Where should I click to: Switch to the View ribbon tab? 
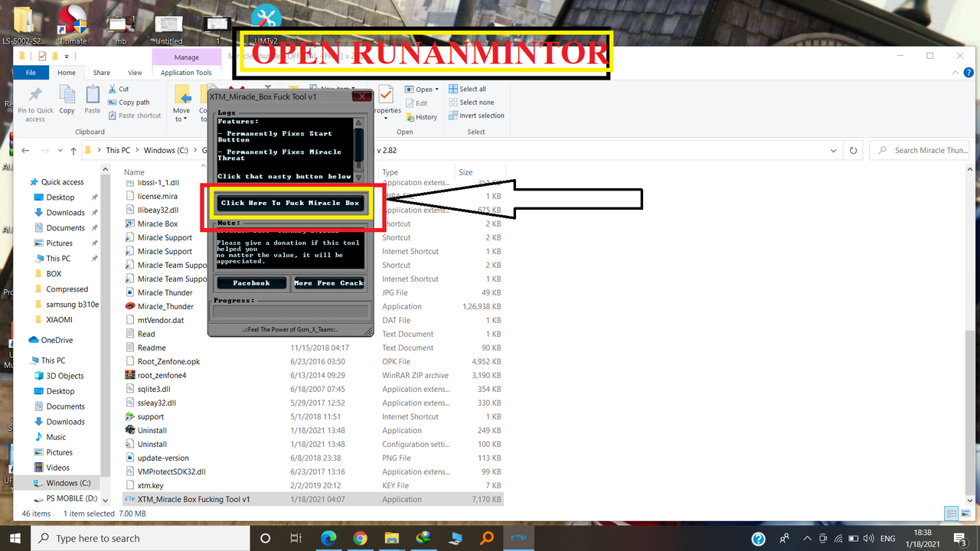(135, 73)
